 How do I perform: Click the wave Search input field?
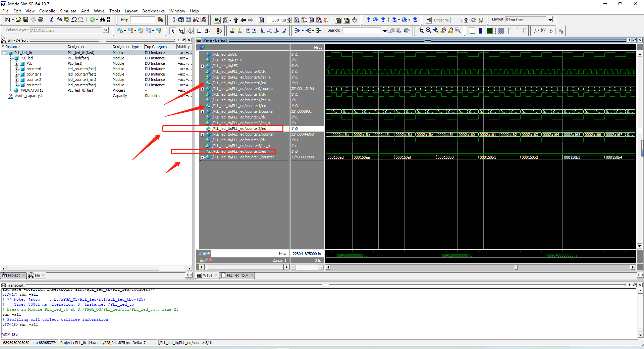coord(362,31)
